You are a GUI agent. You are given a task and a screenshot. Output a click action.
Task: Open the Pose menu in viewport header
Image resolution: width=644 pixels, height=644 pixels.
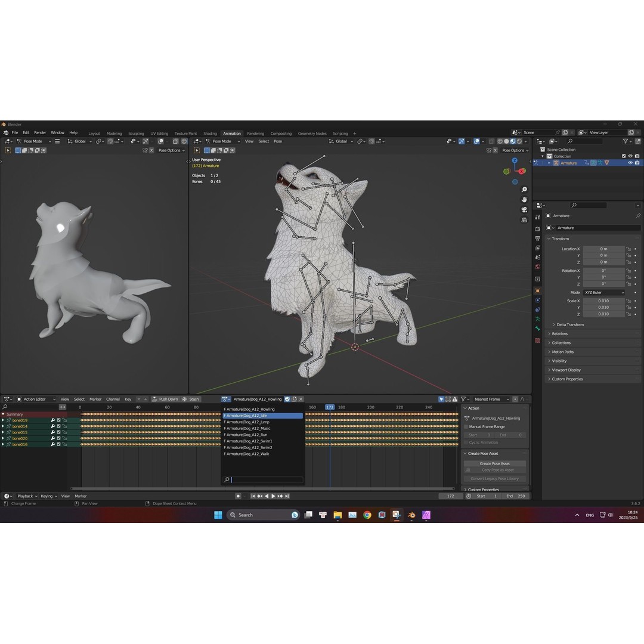278,141
